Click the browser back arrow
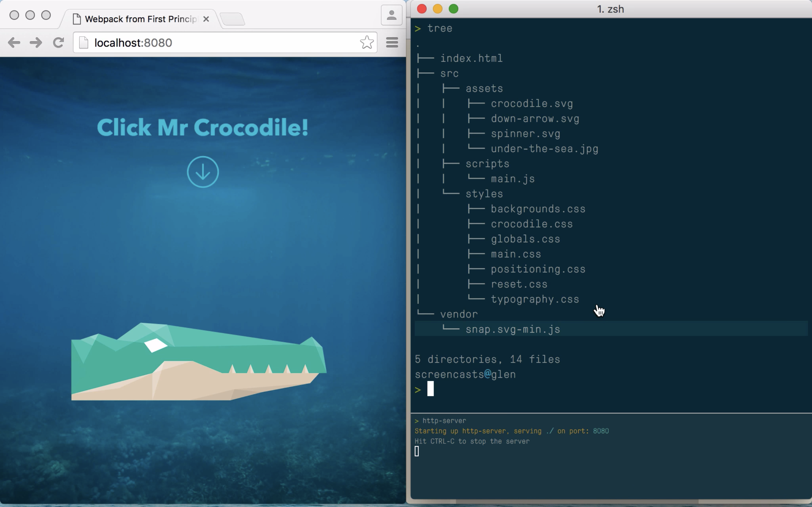The width and height of the screenshot is (812, 507). pyautogui.click(x=14, y=43)
